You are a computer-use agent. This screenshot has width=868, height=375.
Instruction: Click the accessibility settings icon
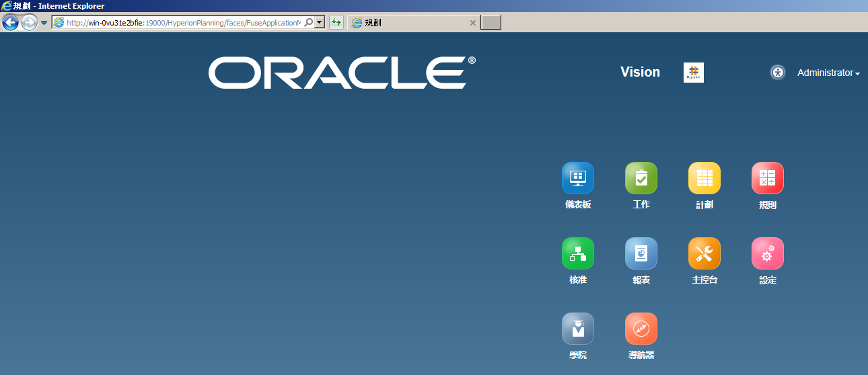[x=778, y=73]
